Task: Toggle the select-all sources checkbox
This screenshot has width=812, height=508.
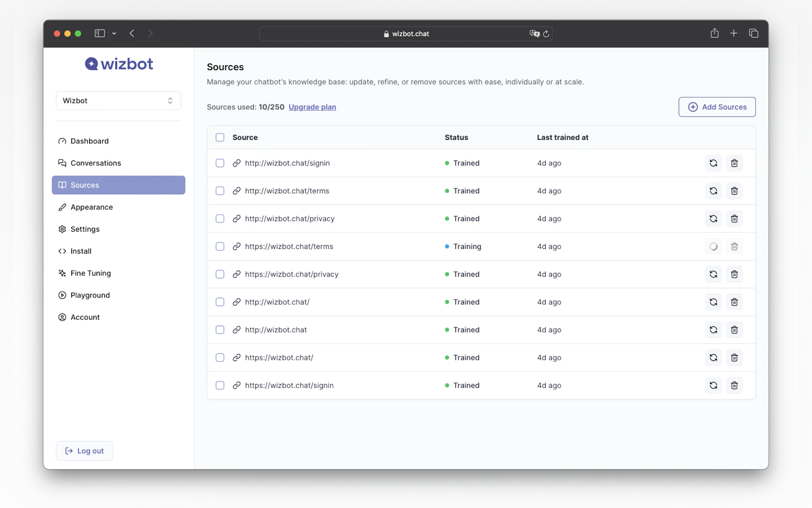Action: click(x=220, y=138)
